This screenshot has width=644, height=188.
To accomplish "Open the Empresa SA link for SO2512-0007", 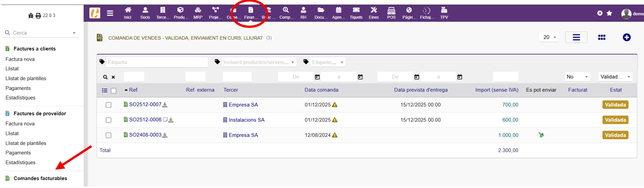I will tap(243, 105).
